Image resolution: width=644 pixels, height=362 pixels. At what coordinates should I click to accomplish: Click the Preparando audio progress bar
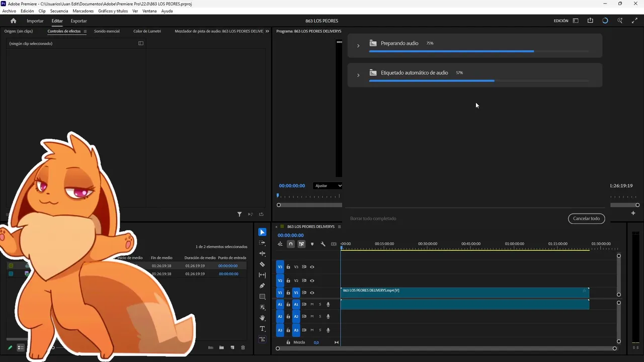click(x=479, y=51)
